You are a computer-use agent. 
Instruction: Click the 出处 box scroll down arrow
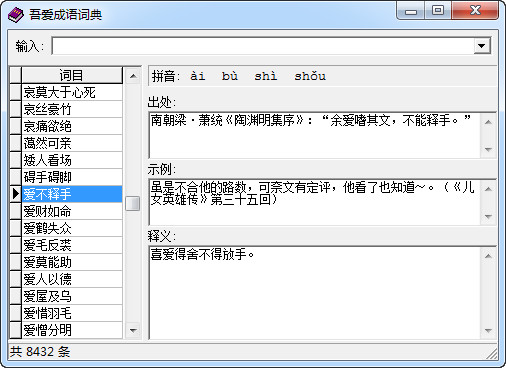488,149
